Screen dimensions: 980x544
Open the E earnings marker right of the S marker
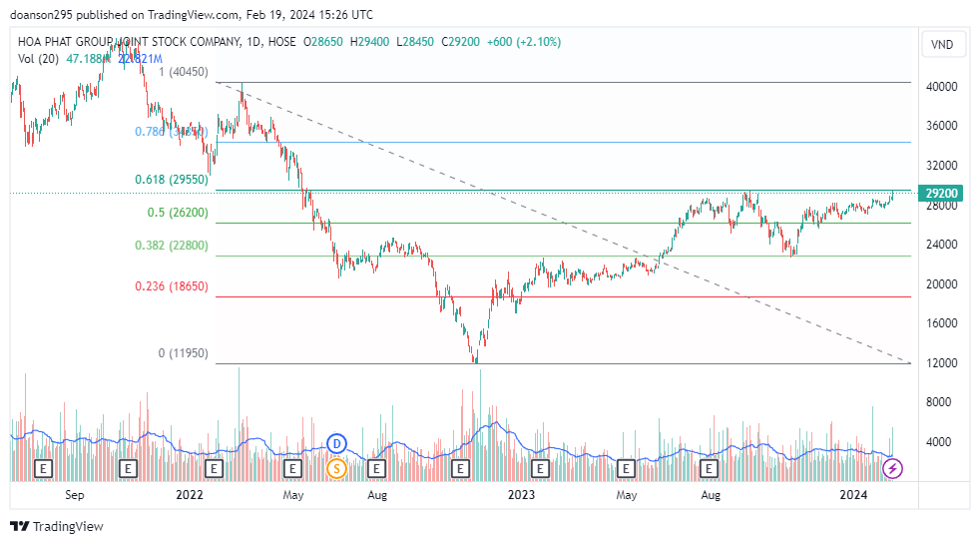(x=376, y=468)
